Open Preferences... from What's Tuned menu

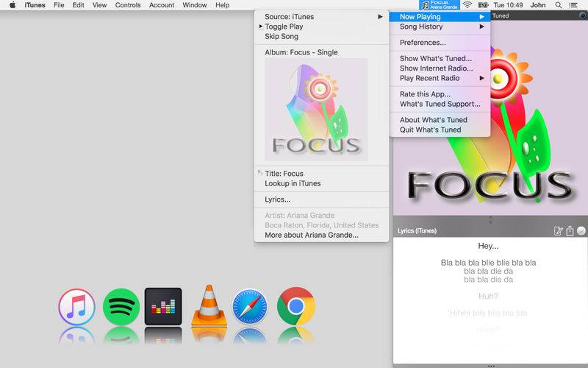(x=440, y=43)
